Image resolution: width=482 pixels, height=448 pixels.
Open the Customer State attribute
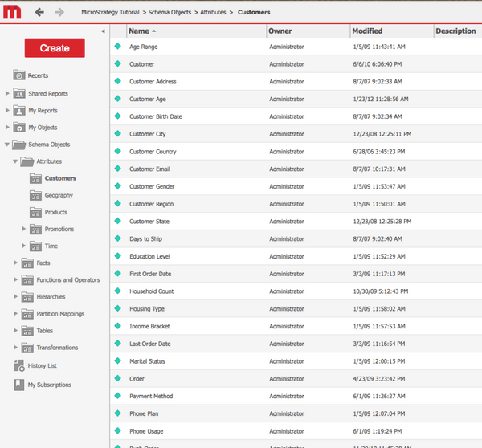149,222
